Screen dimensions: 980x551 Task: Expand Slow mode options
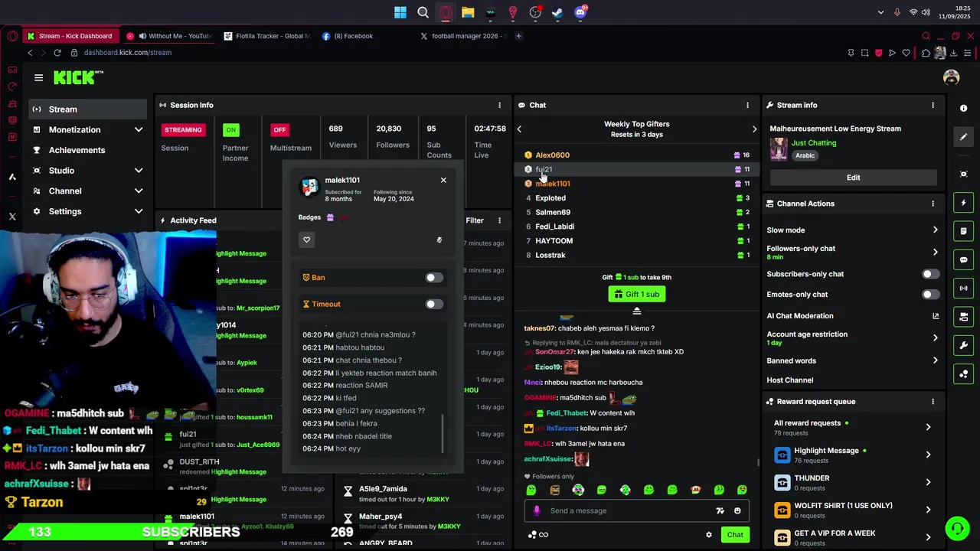852,230
